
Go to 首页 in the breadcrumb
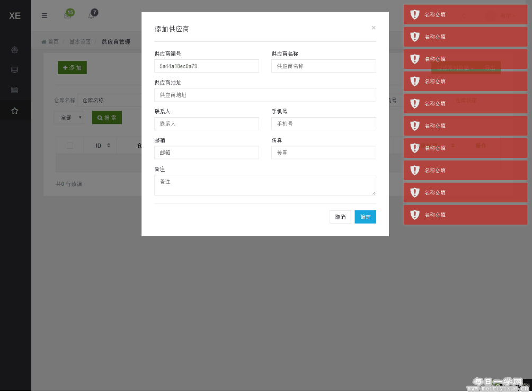50,42
